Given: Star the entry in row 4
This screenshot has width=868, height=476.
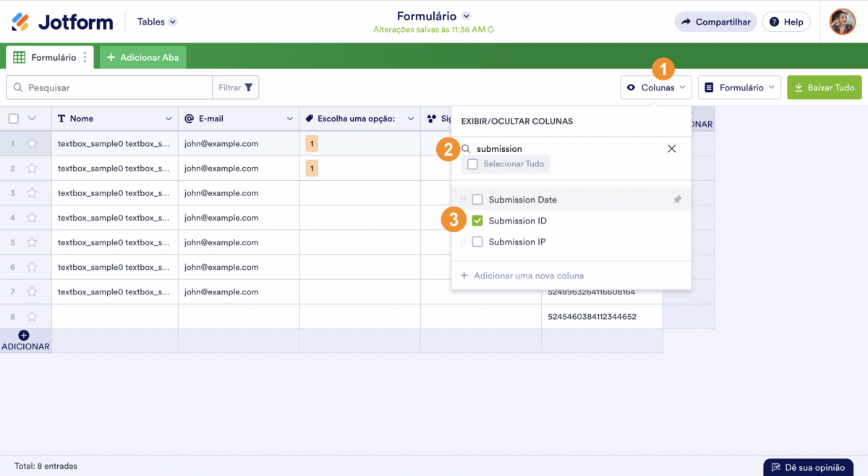Looking at the screenshot, I should point(32,218).
